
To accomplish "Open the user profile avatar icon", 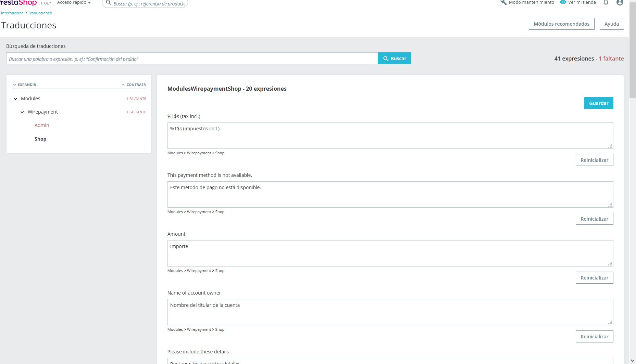I will click(620, 3).
